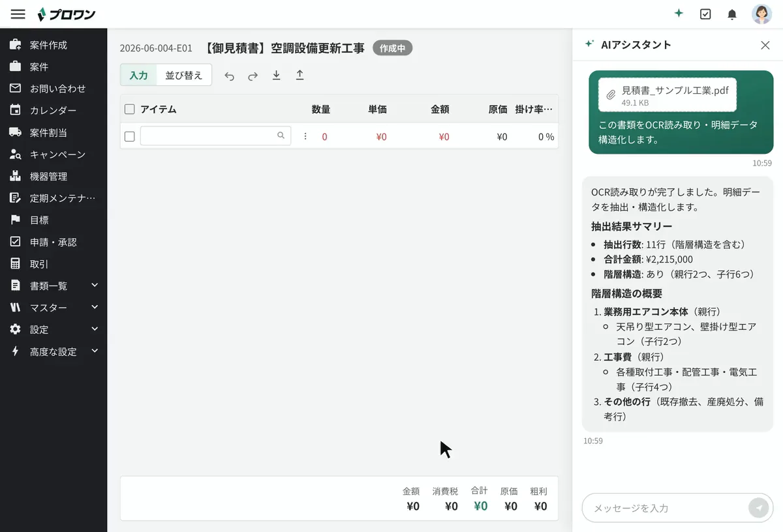Click the 案件割当 truck icon

tap(16, 132)
